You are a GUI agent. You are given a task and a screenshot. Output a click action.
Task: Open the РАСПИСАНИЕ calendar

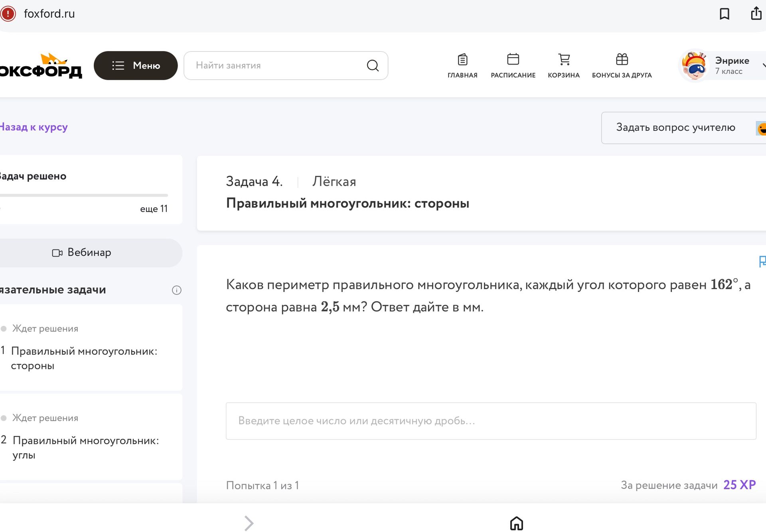point(513,66)
